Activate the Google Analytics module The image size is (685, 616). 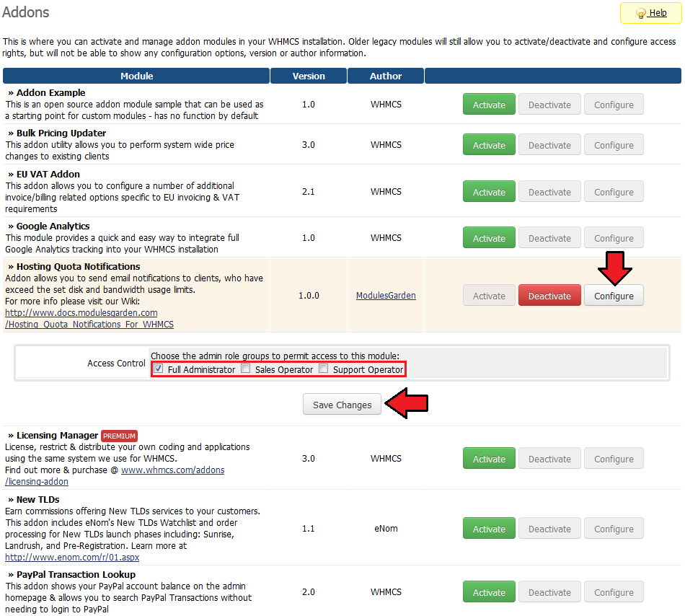489,238
